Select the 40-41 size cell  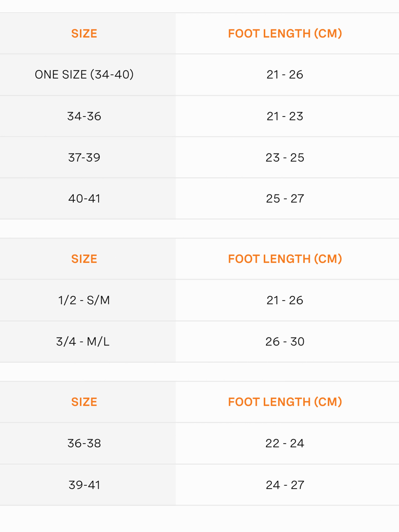coord(84,199)
